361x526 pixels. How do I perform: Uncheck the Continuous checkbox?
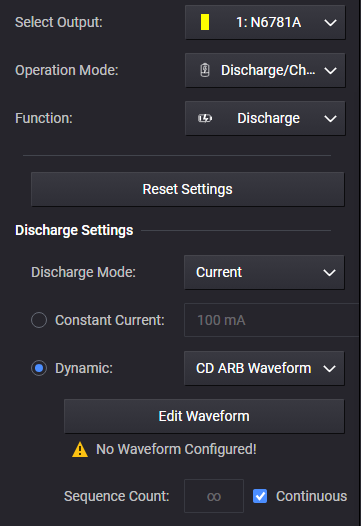point(260,496)
